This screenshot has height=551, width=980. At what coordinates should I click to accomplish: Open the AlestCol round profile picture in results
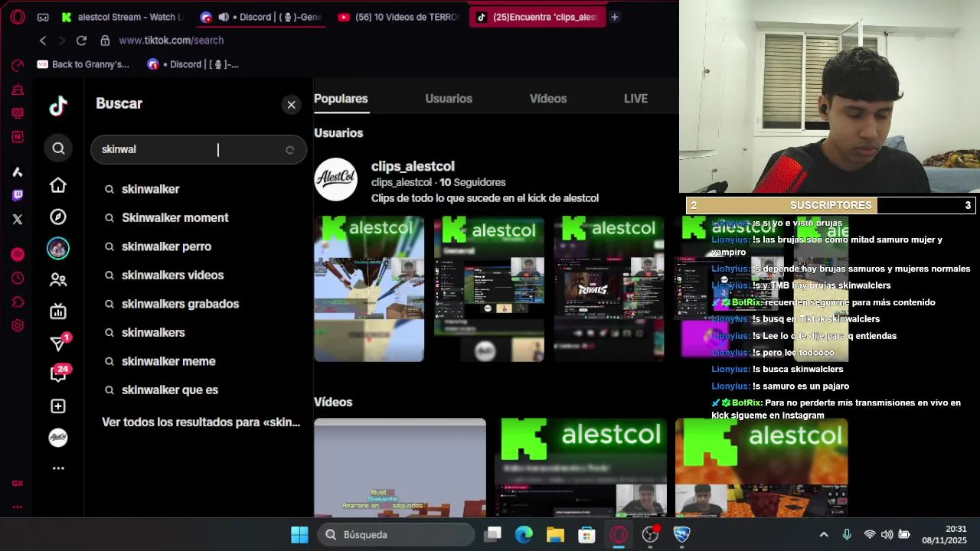335,180
